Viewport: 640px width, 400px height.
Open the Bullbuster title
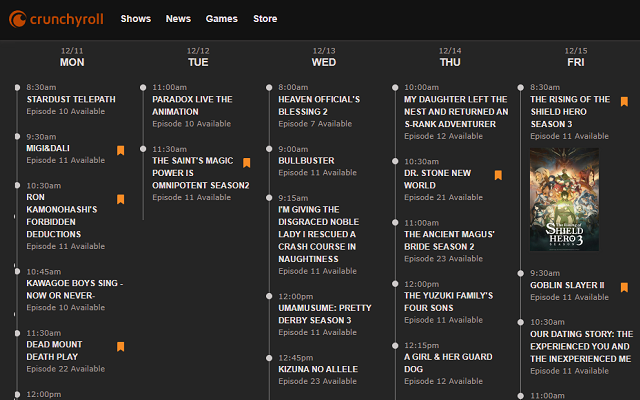pos(306,160)
